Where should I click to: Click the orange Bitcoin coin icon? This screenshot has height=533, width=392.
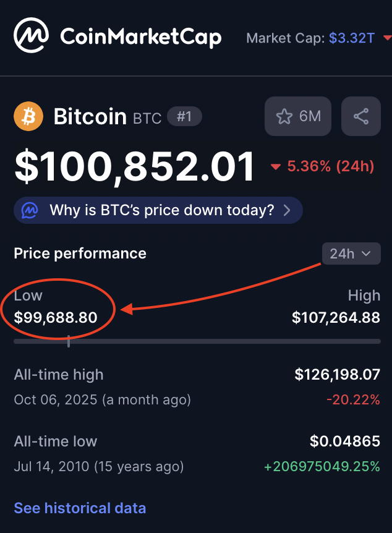(28, 116)
